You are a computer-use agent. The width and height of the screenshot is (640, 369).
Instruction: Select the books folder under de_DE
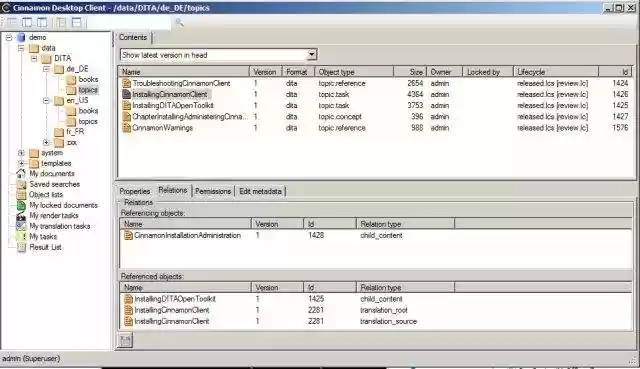pos(88,80)
